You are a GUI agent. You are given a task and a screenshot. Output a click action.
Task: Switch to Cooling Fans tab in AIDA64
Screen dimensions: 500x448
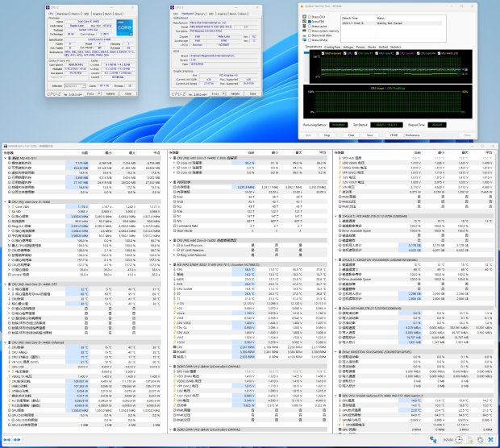pyautogui.click(x=332, y=47)
